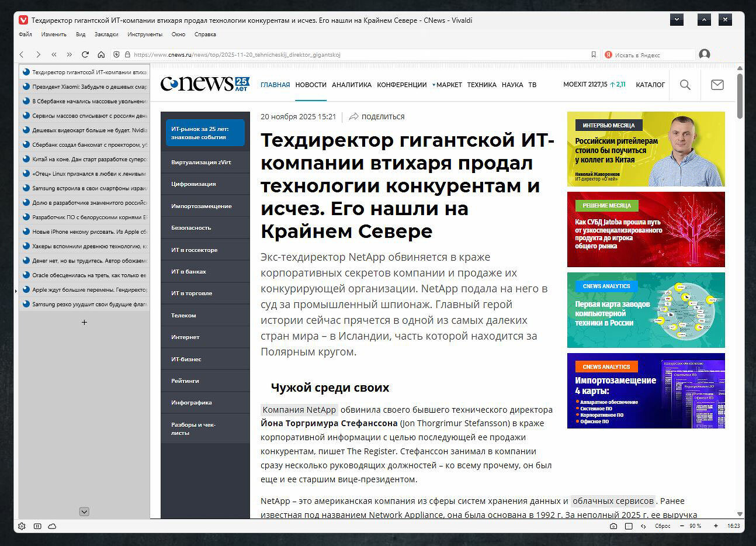
Task: Capture page with the camera icon
Action: pyautogui.click(x=613, y=526)
